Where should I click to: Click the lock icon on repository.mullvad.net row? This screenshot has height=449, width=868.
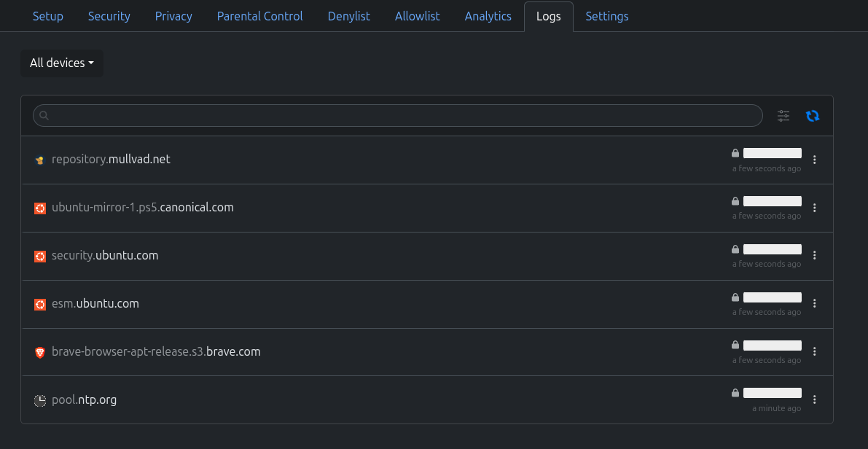click(x=735, y=153)
